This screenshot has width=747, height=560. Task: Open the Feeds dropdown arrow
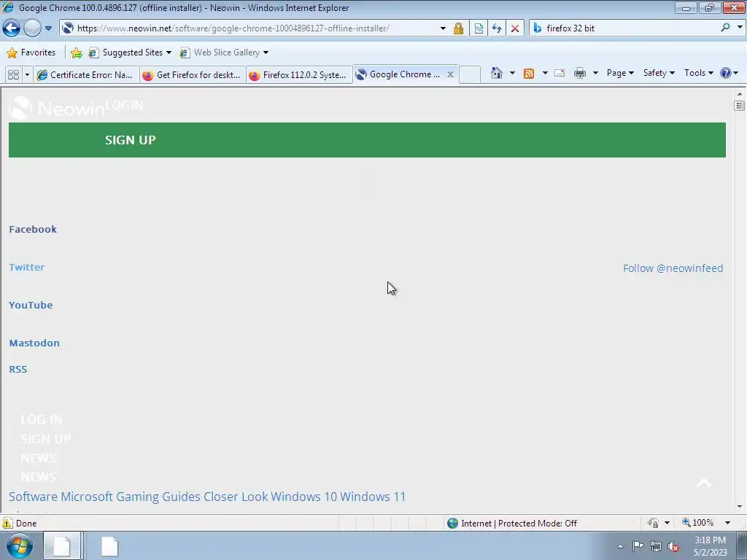point(545,73)
